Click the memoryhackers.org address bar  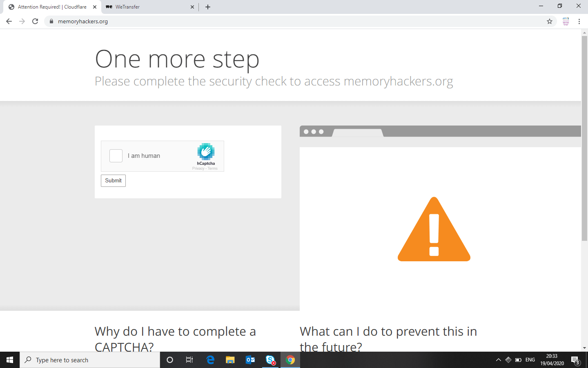point(300,21)
